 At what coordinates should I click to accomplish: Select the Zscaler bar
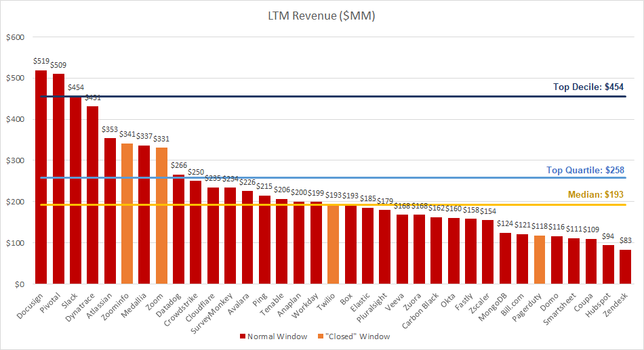487,252
